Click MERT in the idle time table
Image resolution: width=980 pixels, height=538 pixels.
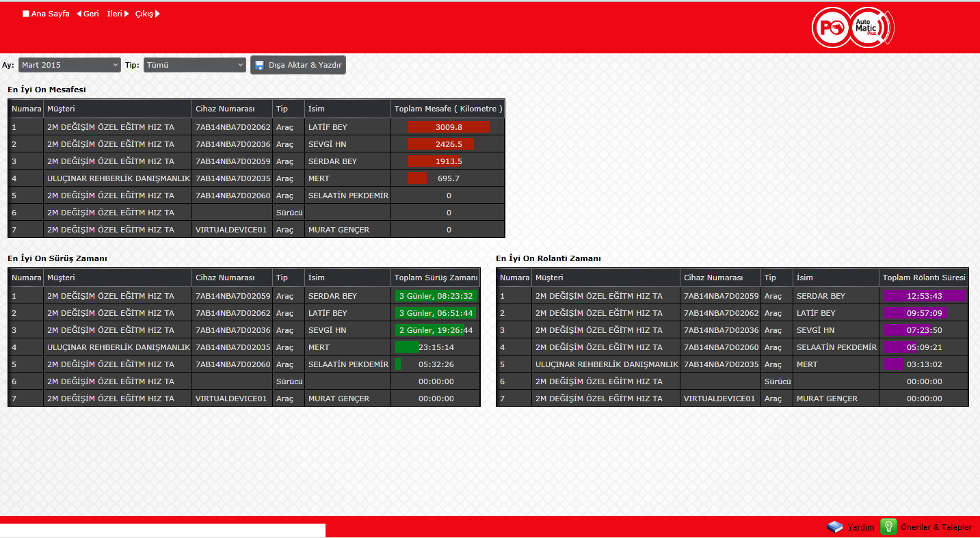pyautogui.click(x=807, y=364)
